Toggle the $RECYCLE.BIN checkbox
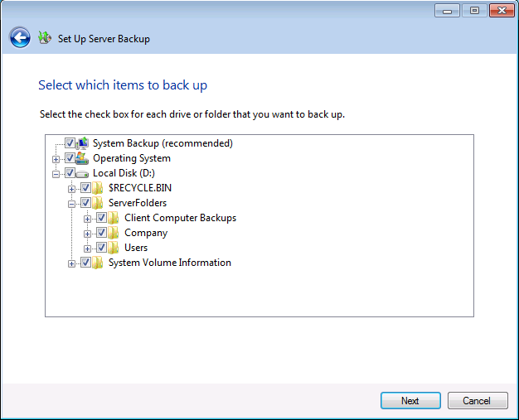 coord(85,188)
